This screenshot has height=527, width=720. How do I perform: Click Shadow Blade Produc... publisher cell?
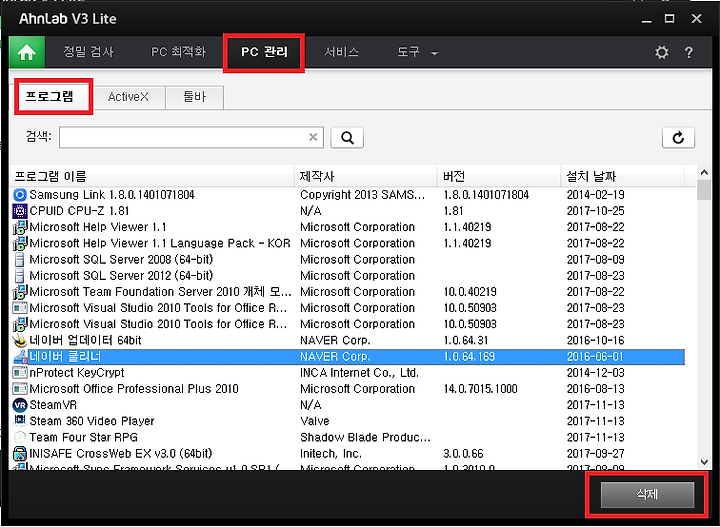[x=366, y=437]
